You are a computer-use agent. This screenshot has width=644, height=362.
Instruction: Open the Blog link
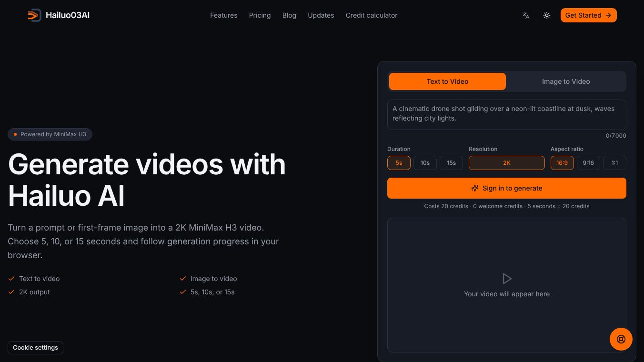(x=289, y=15)
